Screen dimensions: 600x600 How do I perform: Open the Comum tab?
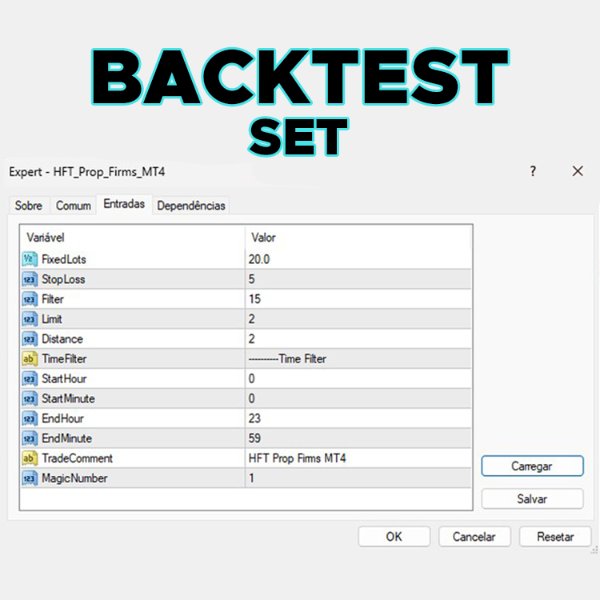click(x=73, y=205)
